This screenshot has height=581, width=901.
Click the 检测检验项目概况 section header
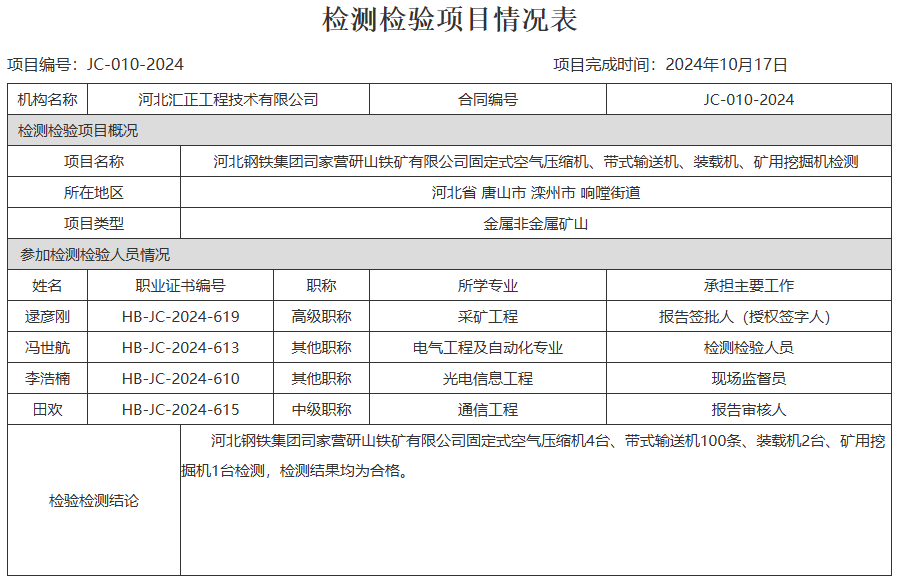point(449,130)
